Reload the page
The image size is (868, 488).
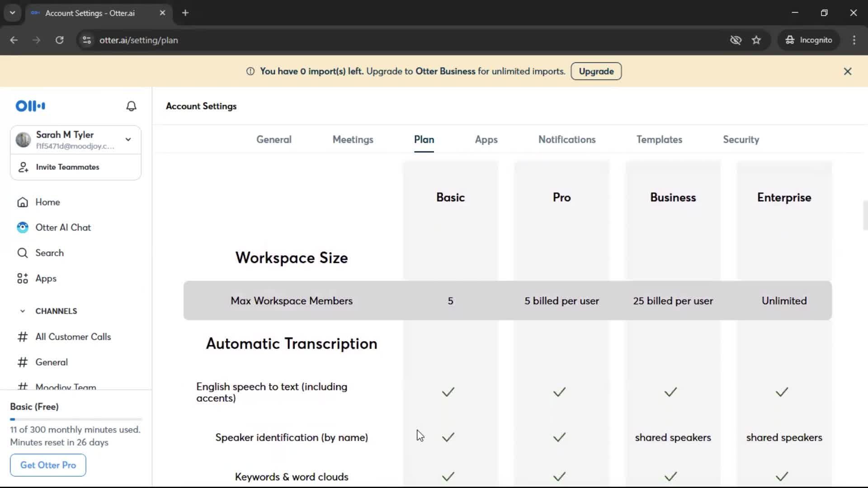[59, 40]
